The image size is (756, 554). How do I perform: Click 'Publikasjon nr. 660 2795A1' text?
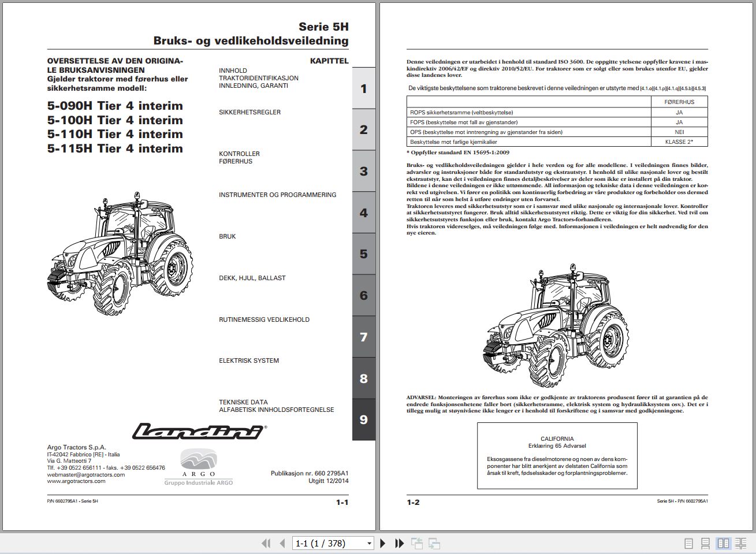[310, 473]
